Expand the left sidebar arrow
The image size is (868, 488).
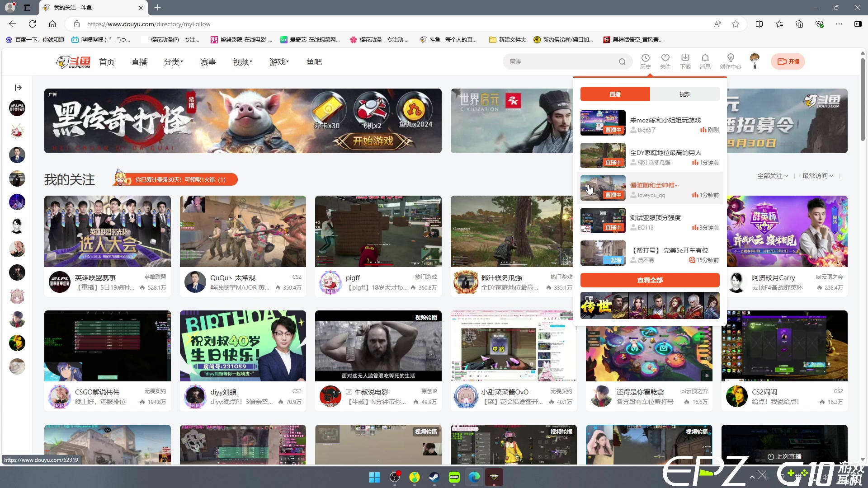point(18,88)
